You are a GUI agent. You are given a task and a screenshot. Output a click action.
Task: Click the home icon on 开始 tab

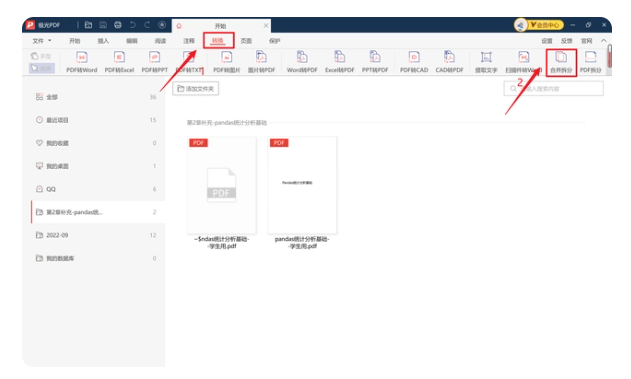pyautogui.click(x=179, y=26)
